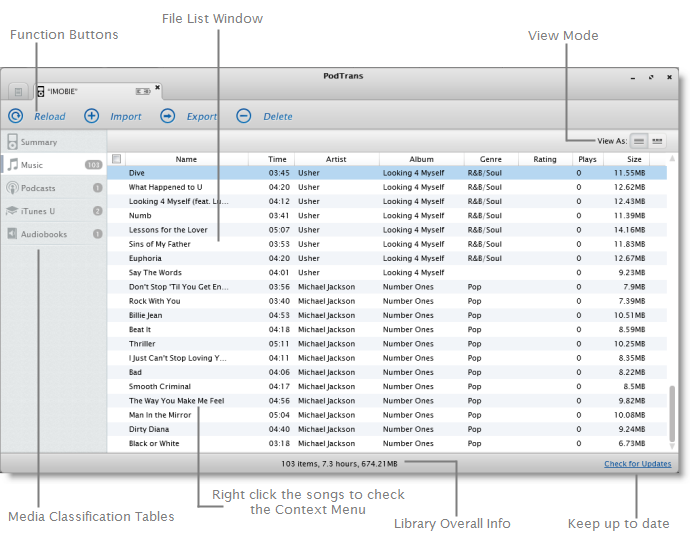
Task: Select the song Smooth Criminal row
Action: click(160, 387)
